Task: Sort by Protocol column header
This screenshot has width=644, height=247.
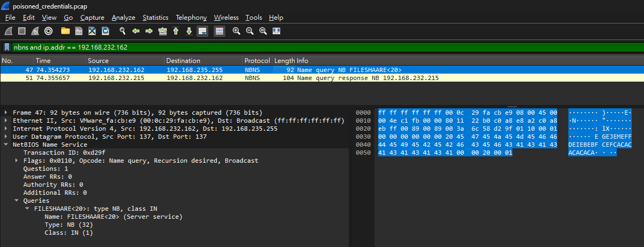Action: pos(257,61)
